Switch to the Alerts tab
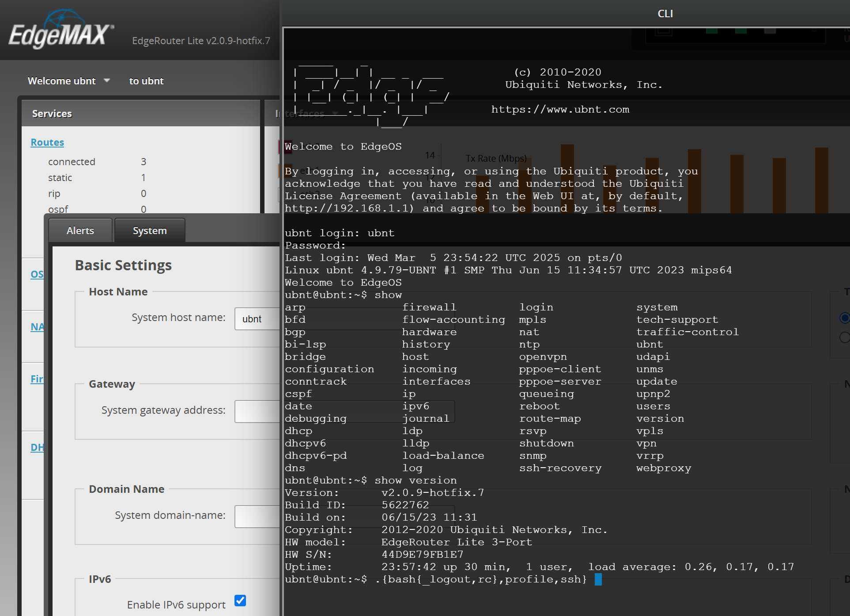This screenshot has height=616, width=850. tap(80, 231)
